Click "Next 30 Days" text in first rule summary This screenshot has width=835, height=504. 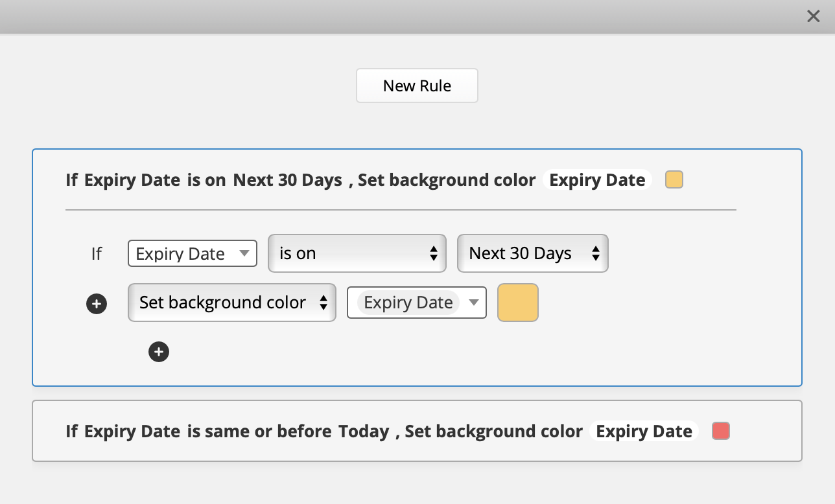pos(287,180)
